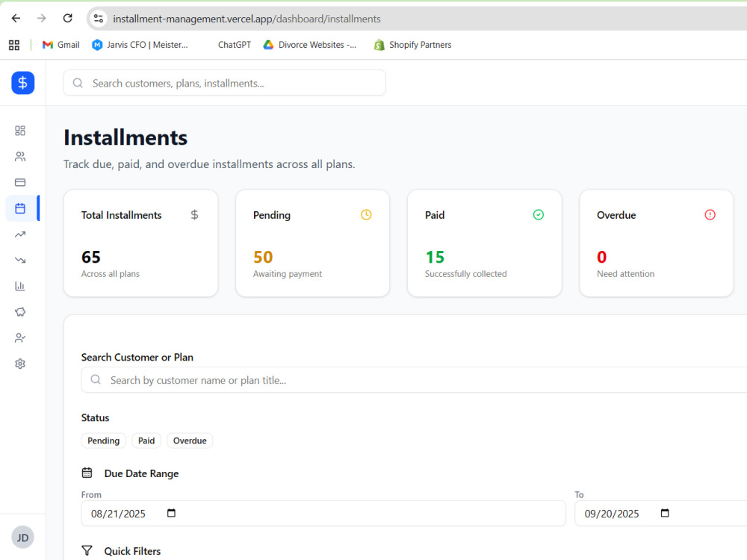Click the Successfully collected caption
The image size is (747, 560).
465,274
